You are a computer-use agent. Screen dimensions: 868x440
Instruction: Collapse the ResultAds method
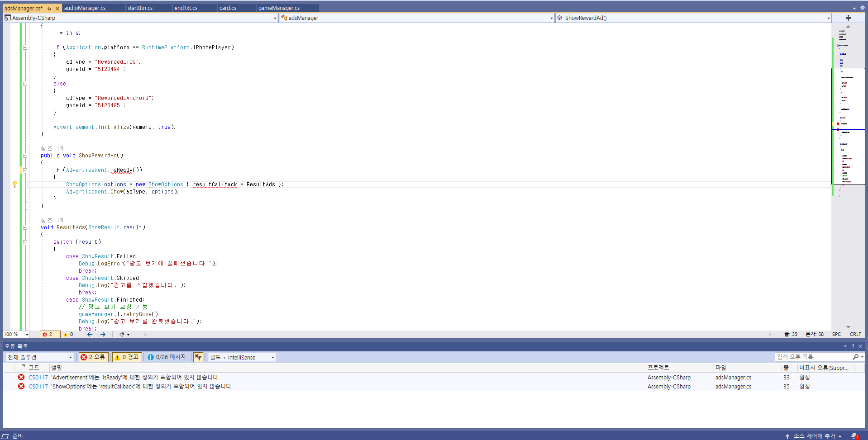[x=25, y=227]
